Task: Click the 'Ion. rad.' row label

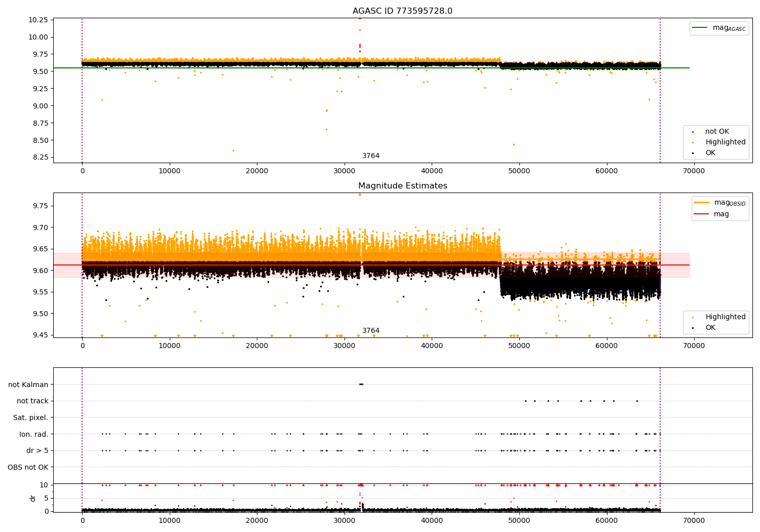Action: click(34, 434)
